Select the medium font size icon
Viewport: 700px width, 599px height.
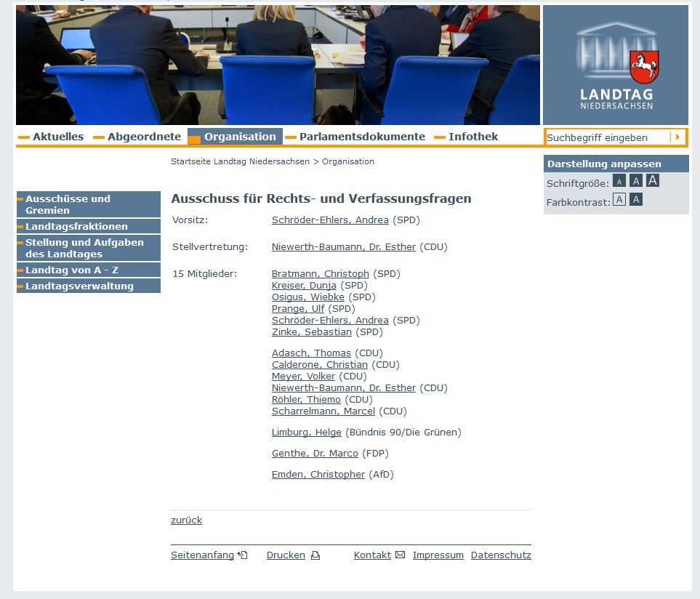coord(635,181)
